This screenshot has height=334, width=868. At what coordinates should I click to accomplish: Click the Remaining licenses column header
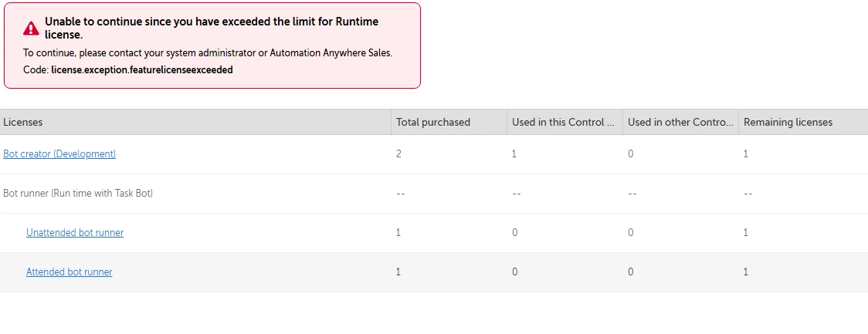788,122
